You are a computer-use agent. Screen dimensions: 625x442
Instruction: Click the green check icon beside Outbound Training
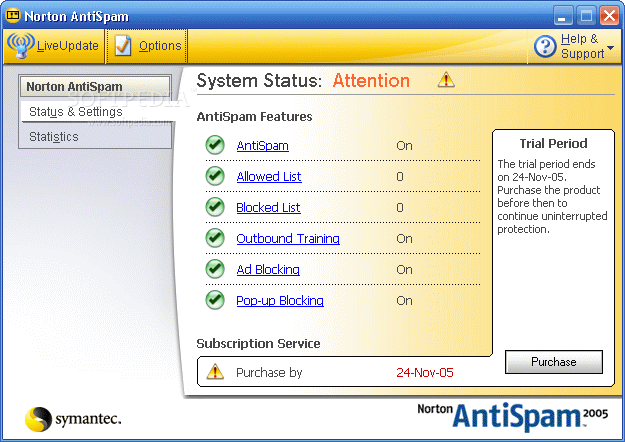point(215,238)
